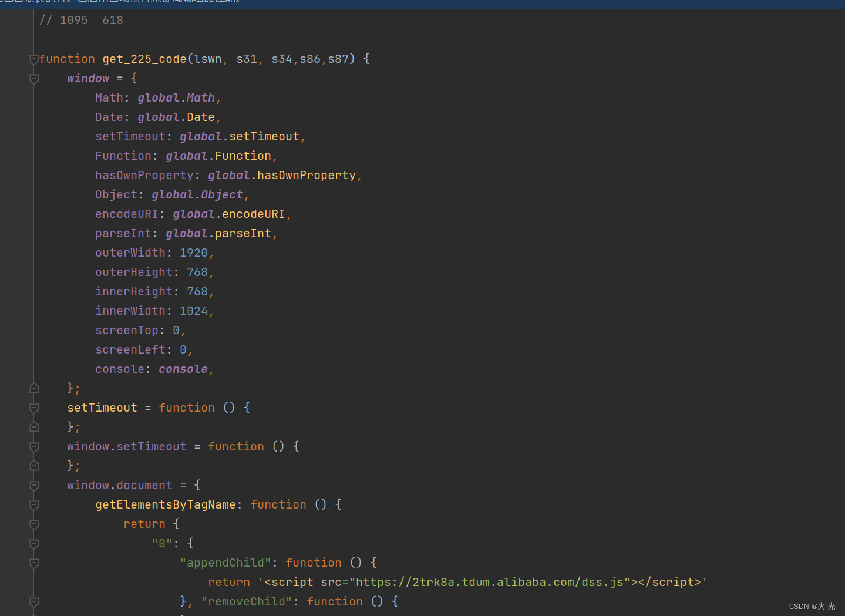Click the outerWidth value 1920
The width and height of the screenshot is (845, 616).
coord(194,253)
